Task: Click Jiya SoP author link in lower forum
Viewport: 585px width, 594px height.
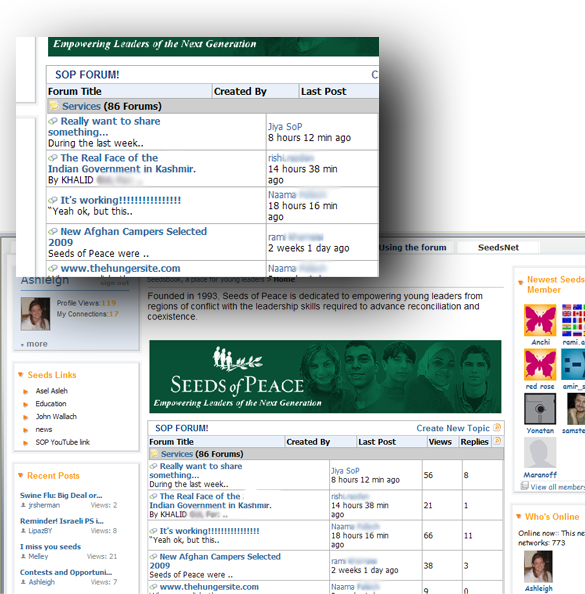Action: pyautogui.click(x=345, y=471)
